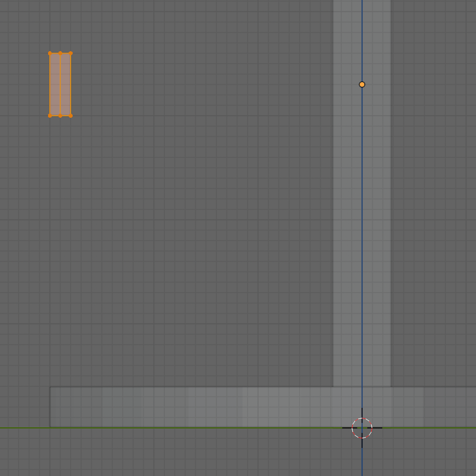
Task: Click the top edge segment between left and middle vertices
Action: (x=55, y=53)
